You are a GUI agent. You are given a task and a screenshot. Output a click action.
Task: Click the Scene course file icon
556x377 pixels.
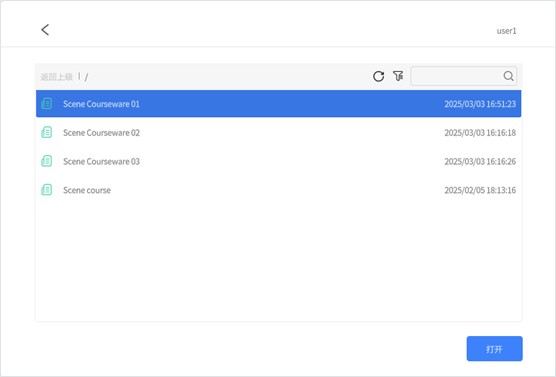click(46, 190)
